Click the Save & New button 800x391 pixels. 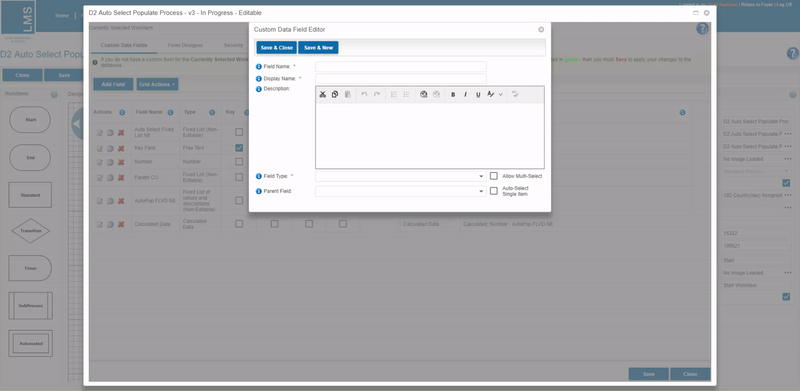pyautogui.click(x=318, y=47)
